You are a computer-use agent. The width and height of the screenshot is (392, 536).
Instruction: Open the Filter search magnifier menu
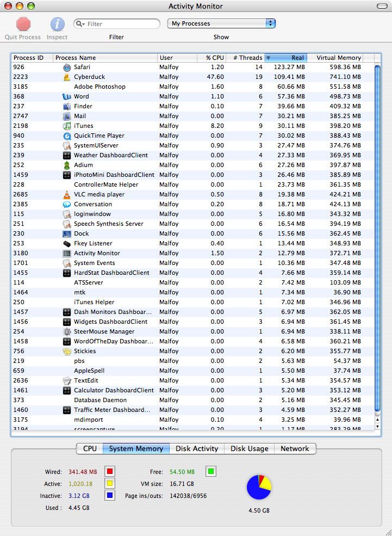click(x=80, y=24)
